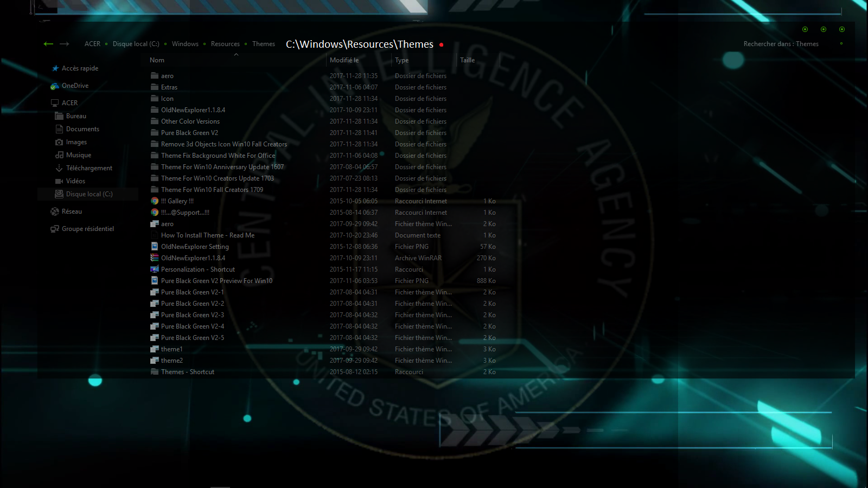Select the Icon folder name
The height and width of the screenshot is (488, 868).
167,99
